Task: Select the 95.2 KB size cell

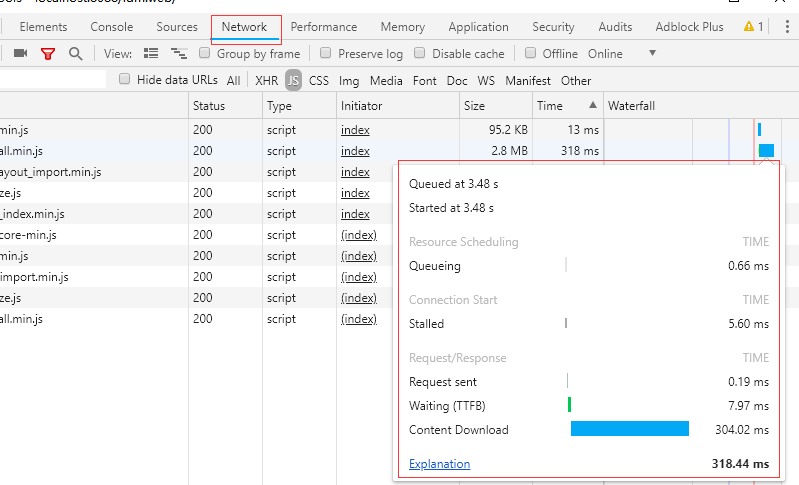Action: [496, 130]
